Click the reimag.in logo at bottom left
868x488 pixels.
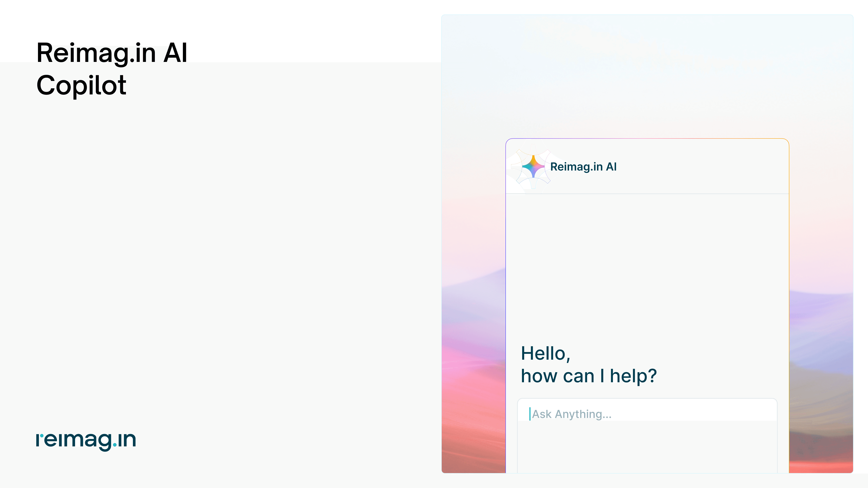point(86,440)
